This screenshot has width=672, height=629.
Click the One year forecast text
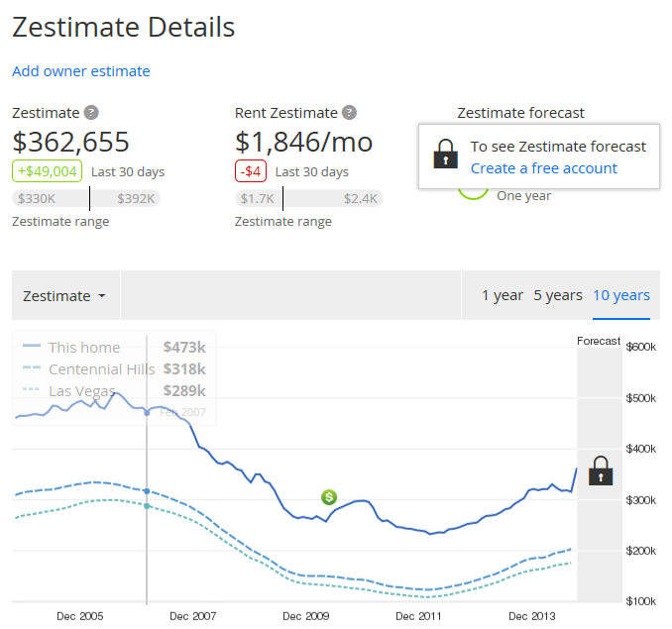[x=523, y=196]
